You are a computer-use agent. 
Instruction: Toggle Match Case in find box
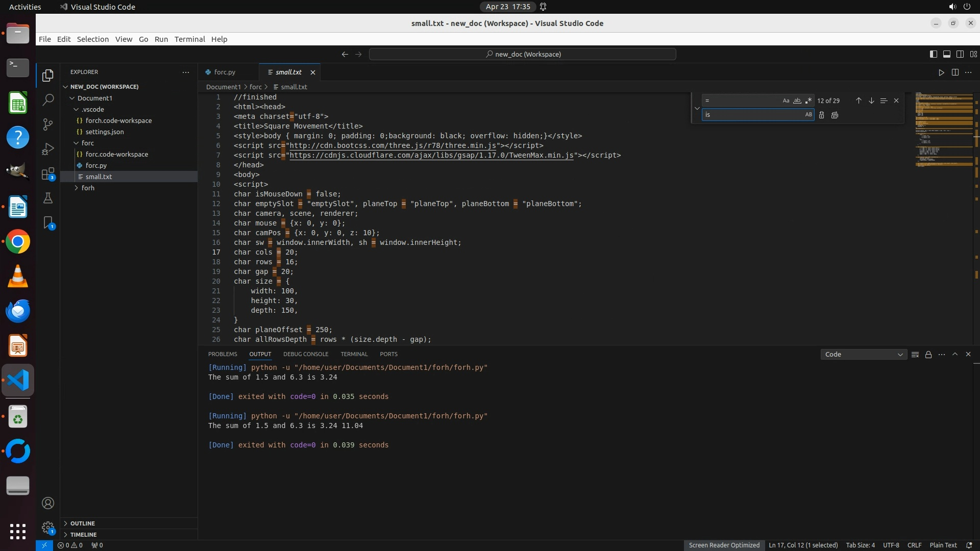click(x=786, y=101)
